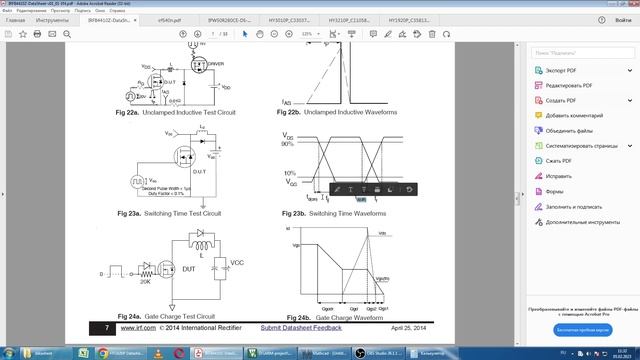Viewport: 640px width, 360px height.
Task: Zoom out with the minus circle icon
Action: pos(274,34)
